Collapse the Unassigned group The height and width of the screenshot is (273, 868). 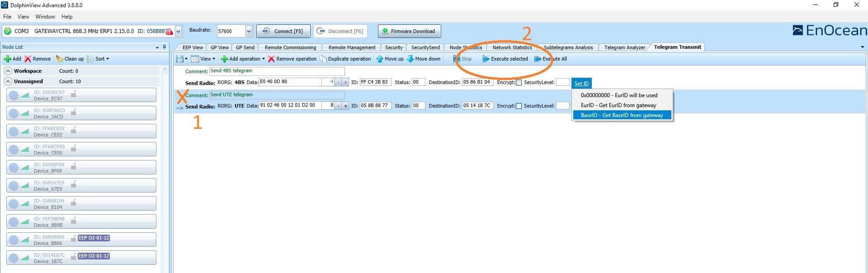8,81
